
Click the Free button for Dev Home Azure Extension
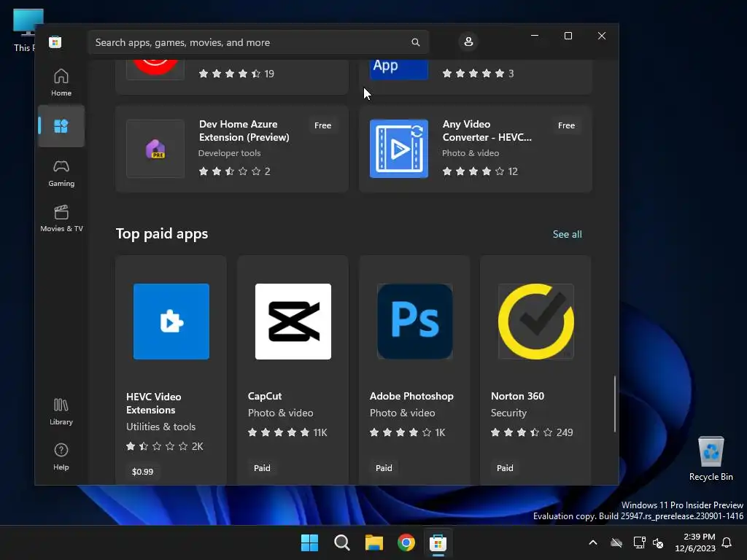pyautogui.click(x=322, y=125)
